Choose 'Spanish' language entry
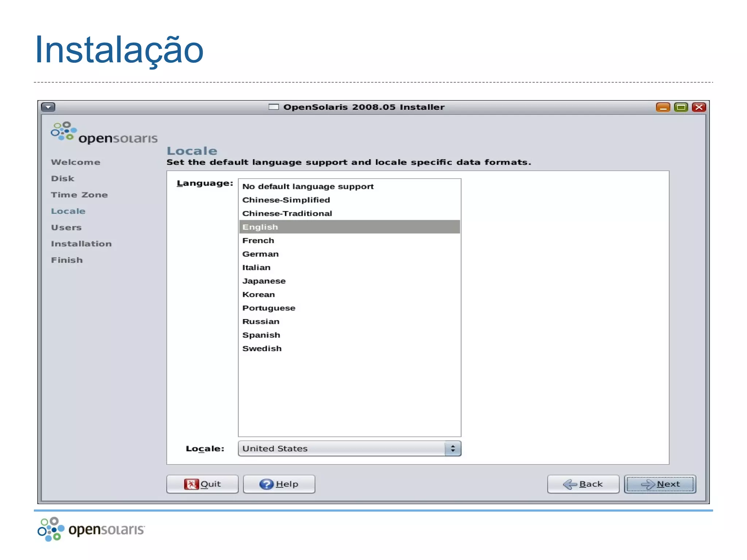This screenshot has height=560, width=747. (349, 335)
